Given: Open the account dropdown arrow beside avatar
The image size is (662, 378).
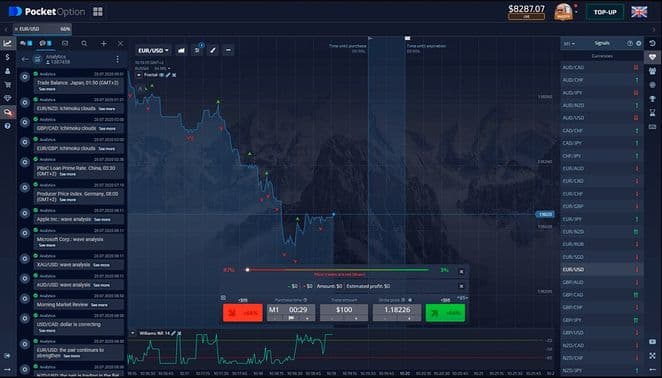Looking at the screenshot, I should pos(576,12).
